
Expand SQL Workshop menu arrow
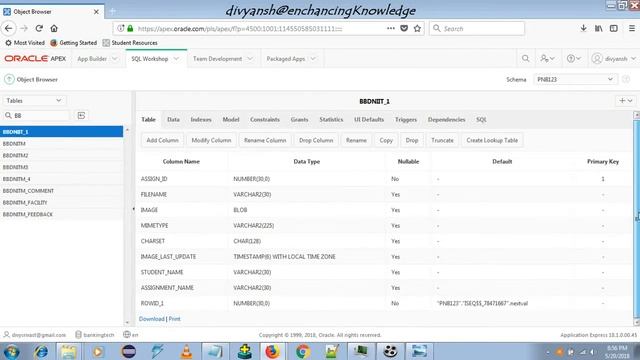tap(176, 59)
